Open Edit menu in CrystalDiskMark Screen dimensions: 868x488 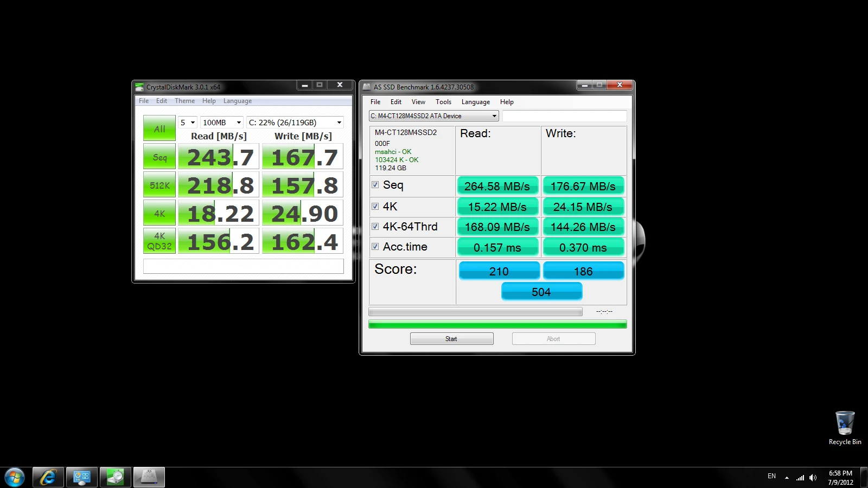point(162,101)
